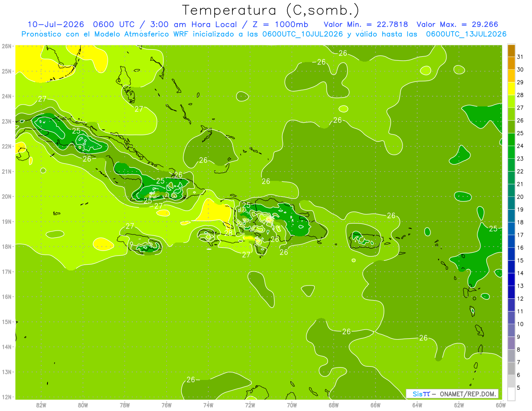Click color scale label "31"
The height and width of the screenshot is (411, 532).
(x=520, y=57)
